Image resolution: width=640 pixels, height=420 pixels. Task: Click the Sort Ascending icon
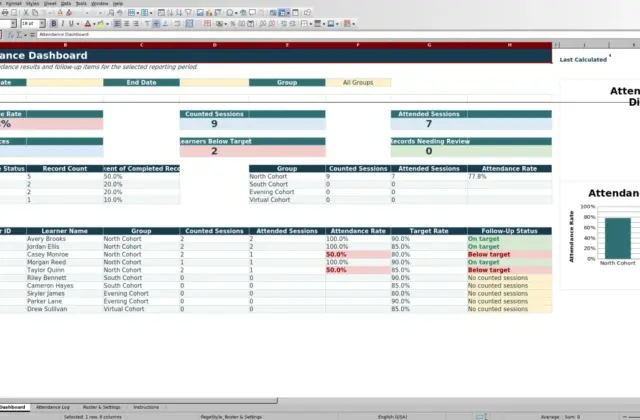tap(170, 13)
